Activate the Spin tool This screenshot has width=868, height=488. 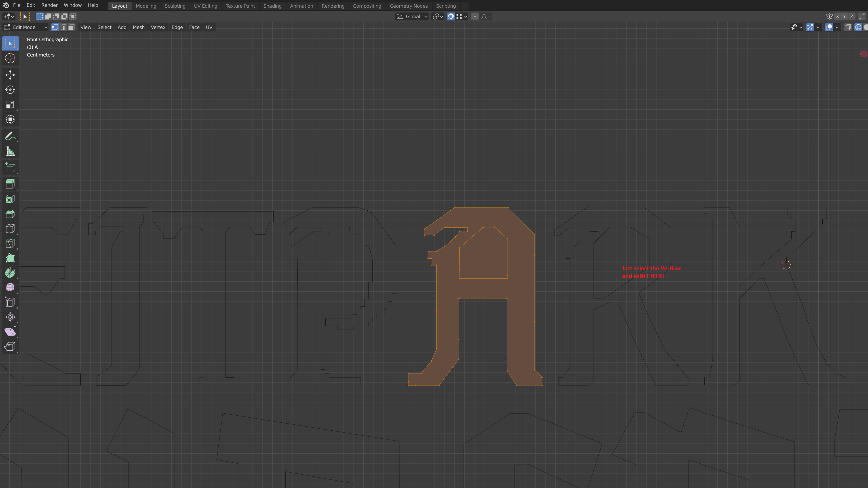[10, 273]
